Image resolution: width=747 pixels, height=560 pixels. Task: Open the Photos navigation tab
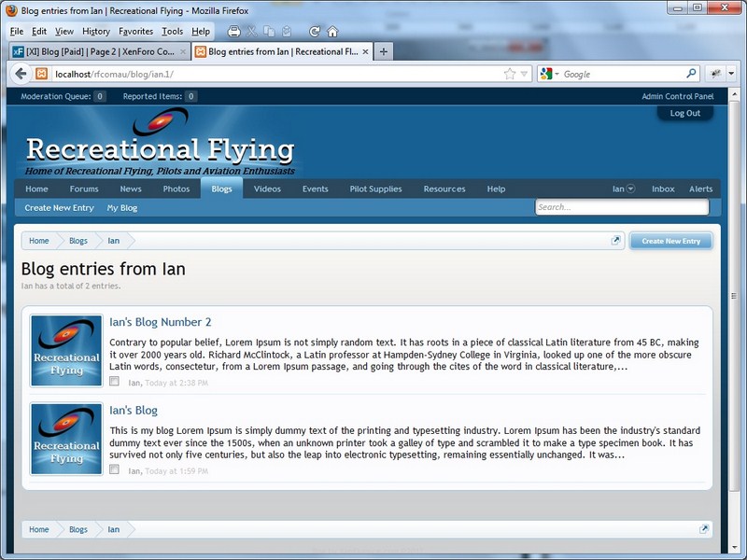point(176,189)
